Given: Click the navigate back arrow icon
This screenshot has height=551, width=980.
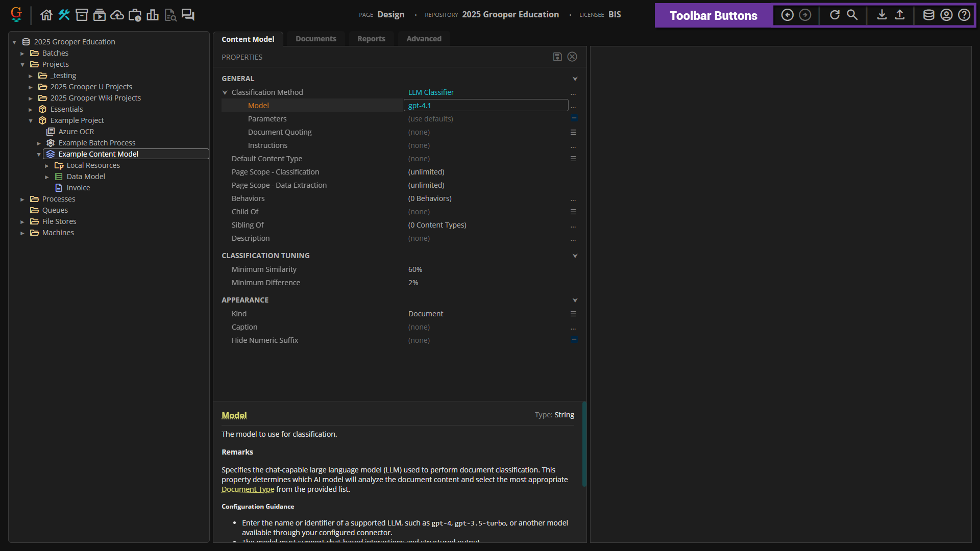Looking at the screenshot, I should click(x=787, y=15).
